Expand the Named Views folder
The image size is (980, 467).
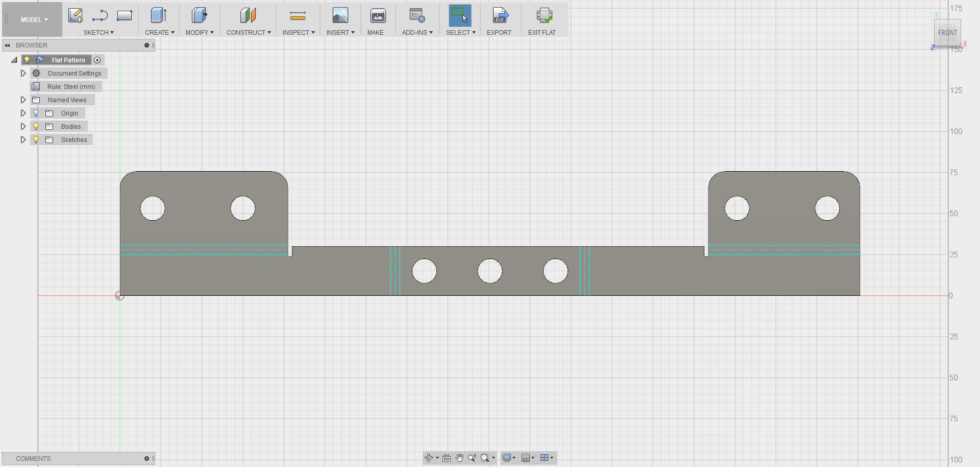(22, 100)
